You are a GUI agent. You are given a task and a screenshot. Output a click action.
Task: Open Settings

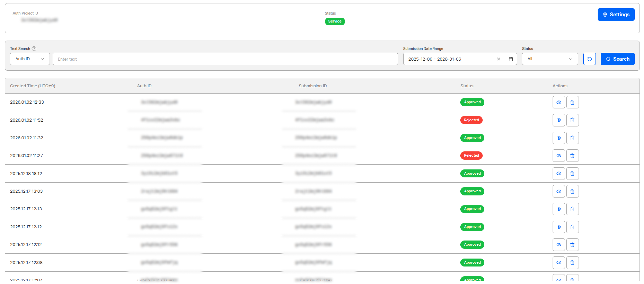pyautogui.click(x=616, y=15)
